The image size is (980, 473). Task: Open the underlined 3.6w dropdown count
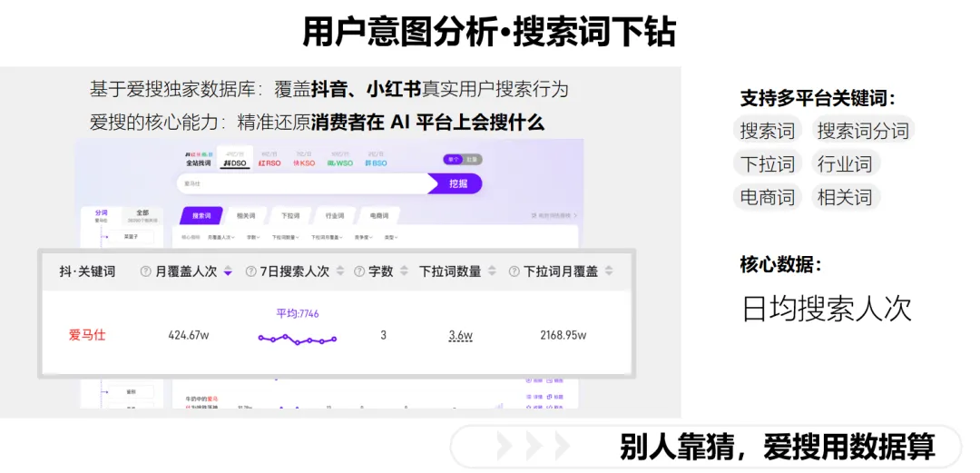[x=461, y=335]
